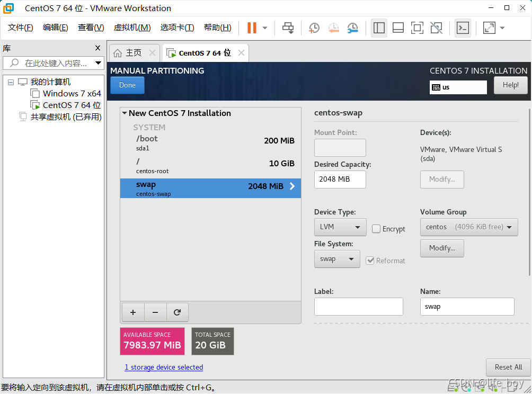Open the 查看(V) menu

tap(91, 28)
